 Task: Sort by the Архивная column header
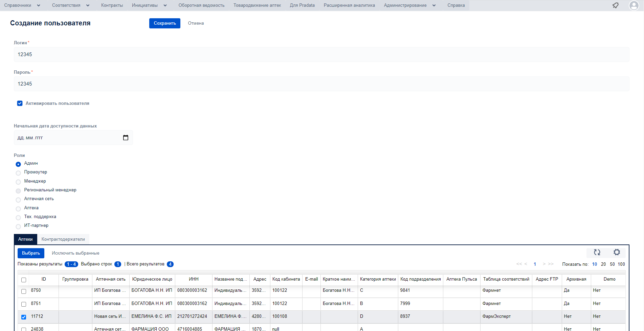pyautogui.click(x=576, y=279)
